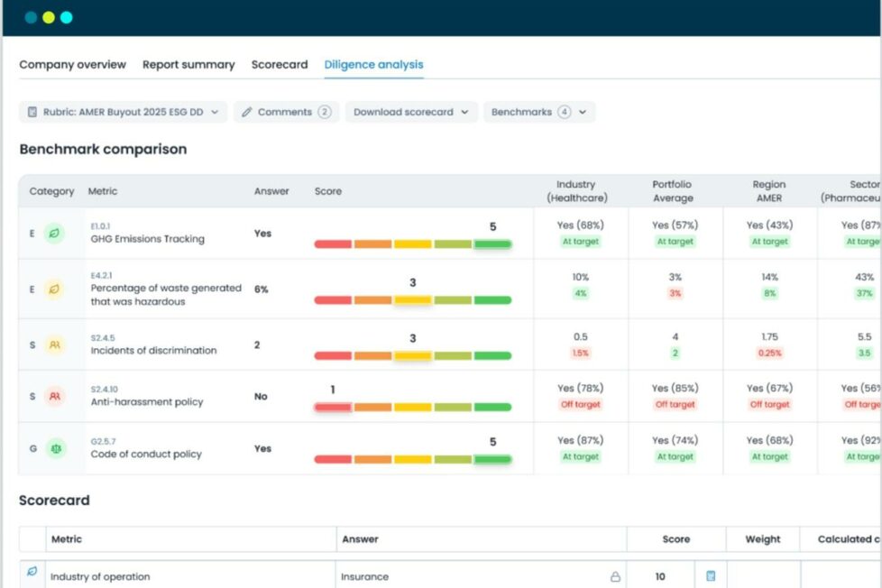Click the governance scale icon for Code of conduct
The image size is (882, 588).
pyautogui.click(x=55, y=448)
